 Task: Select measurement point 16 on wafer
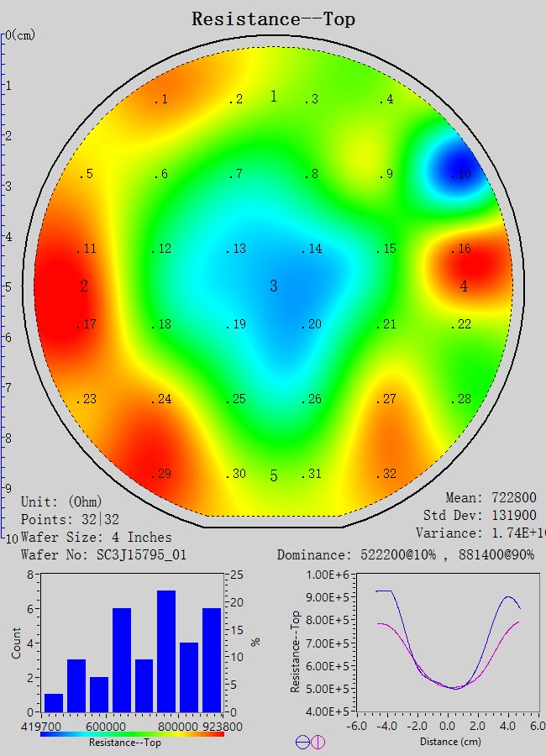[461, 249]
